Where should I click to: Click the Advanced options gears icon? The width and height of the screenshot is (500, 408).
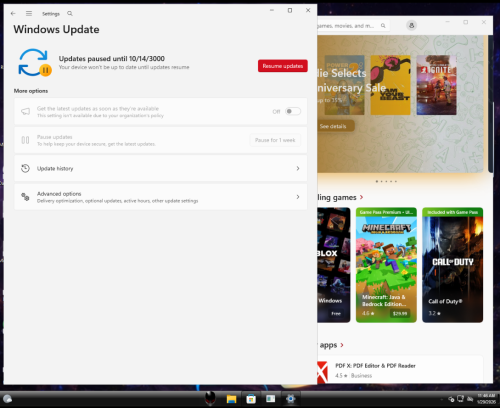(25, 197)
